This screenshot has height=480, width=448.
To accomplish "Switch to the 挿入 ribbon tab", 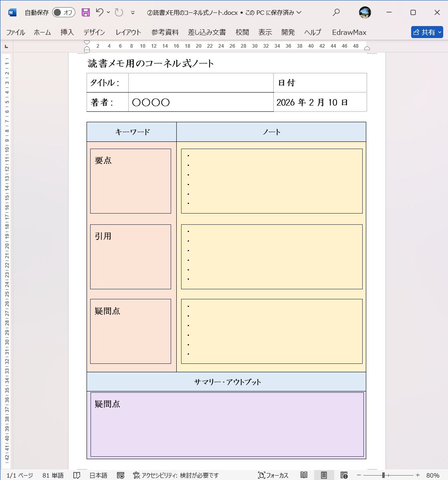I will (67, 32).
